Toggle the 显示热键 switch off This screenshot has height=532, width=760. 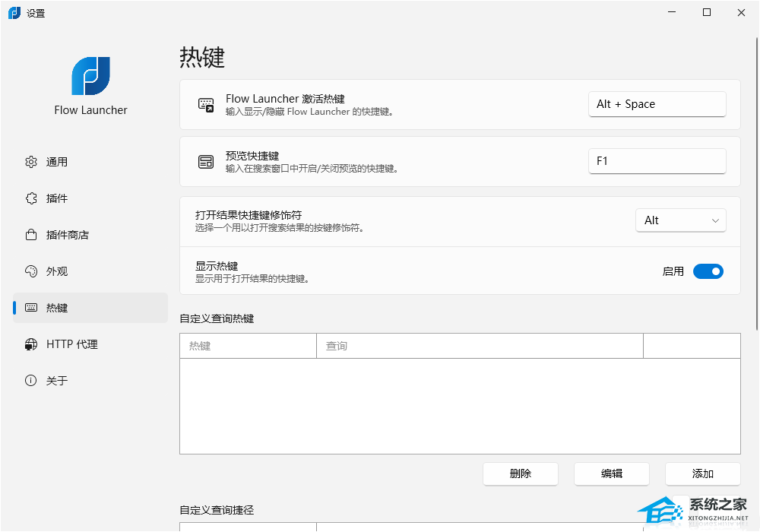(708, 271)
